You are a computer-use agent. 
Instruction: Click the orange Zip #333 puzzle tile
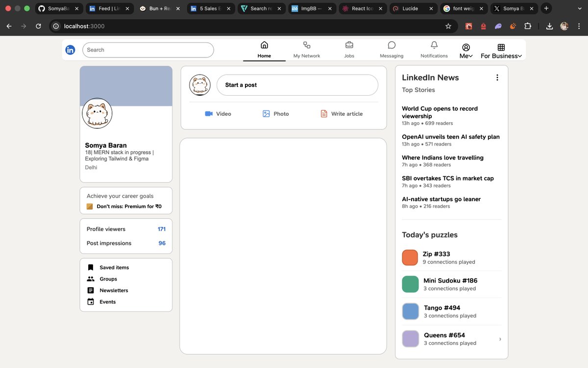(410, 258)
